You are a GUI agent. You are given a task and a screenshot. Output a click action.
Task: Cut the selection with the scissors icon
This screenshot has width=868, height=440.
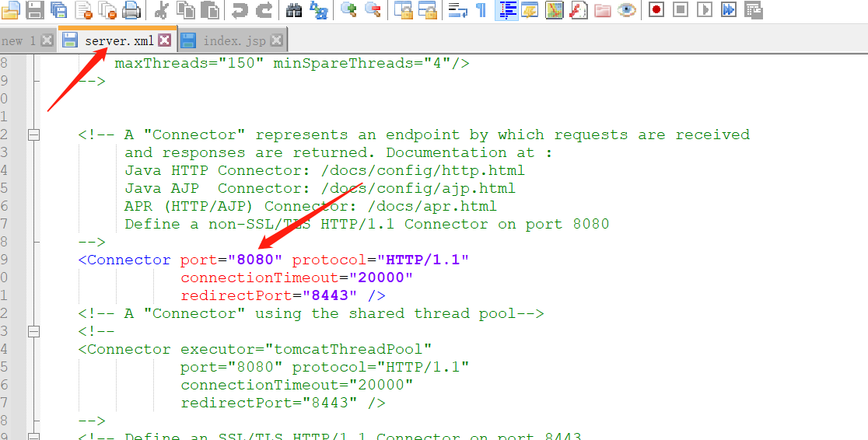coord(161,9)
